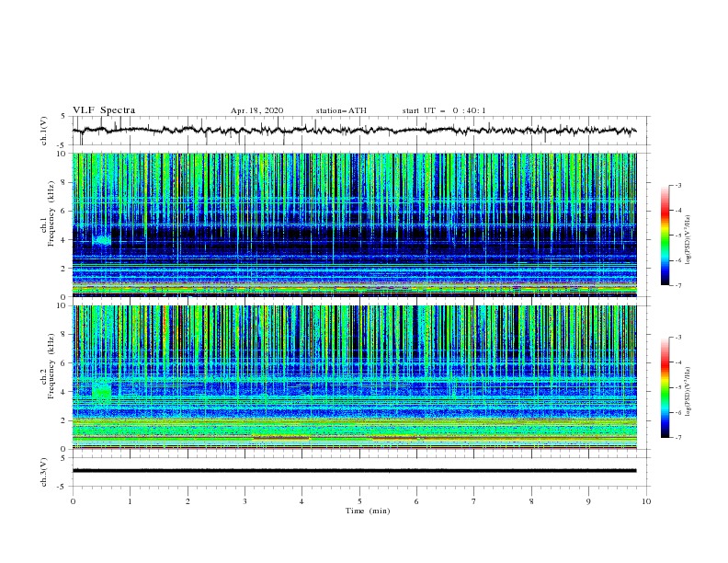The height and width of the screenshot is (563, 728).
Task: Click the ch.3 flat voltage trace
Action: 354,471
